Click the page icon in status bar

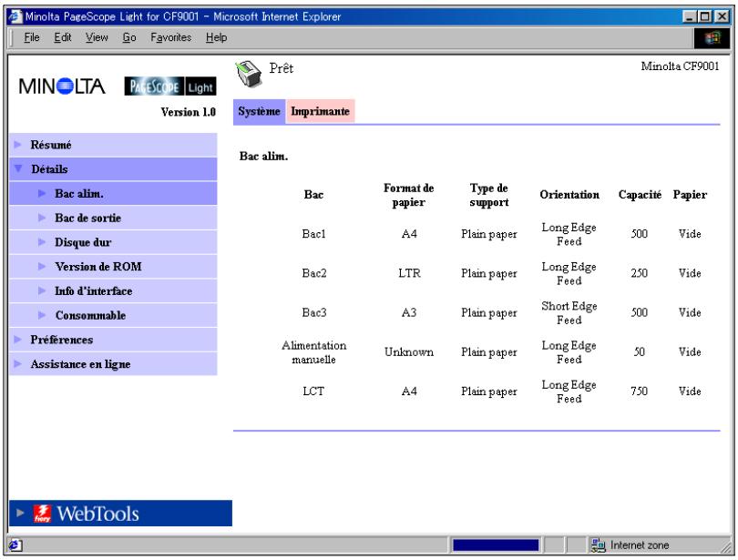pos(15,545)
